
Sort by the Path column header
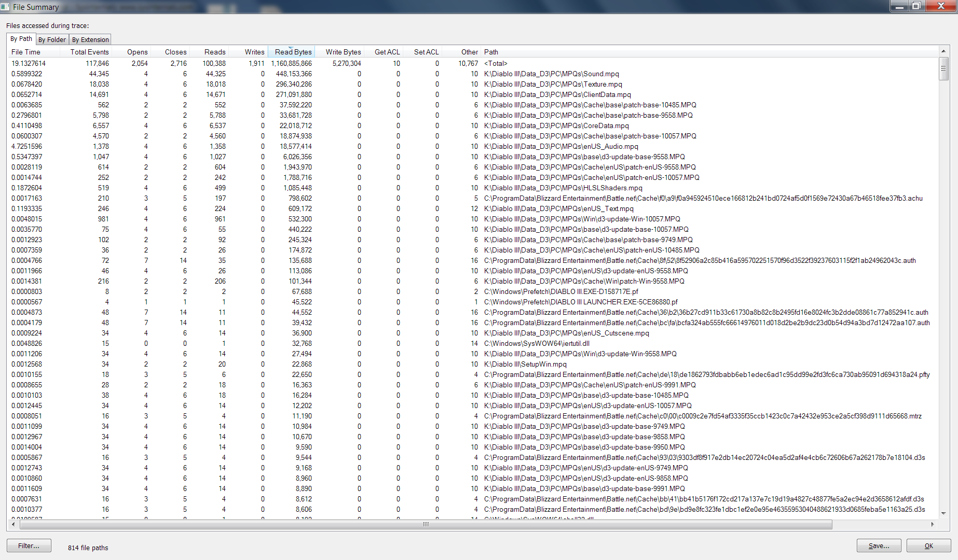(x=709, y=52)
